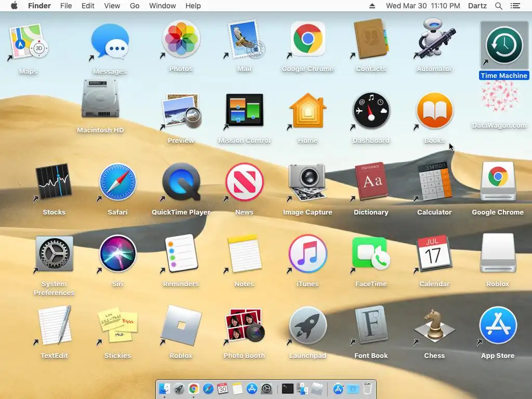The width and height of the screenshot is (532, 399).
Task: Launch Google Chrome from the Dock
Action: [x=194, y=389]
